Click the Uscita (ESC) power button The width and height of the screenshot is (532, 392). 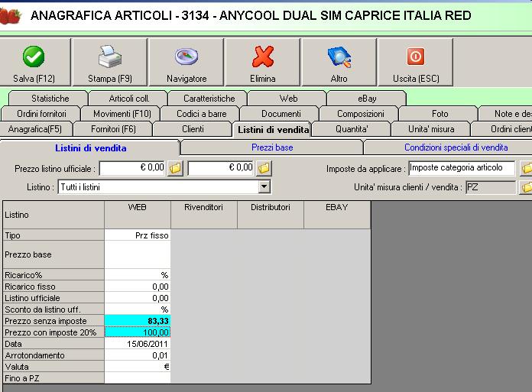click(416, 62)
